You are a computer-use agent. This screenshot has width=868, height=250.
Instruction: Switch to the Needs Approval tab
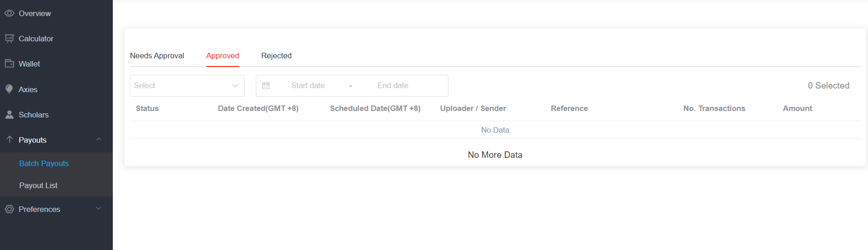157,56
